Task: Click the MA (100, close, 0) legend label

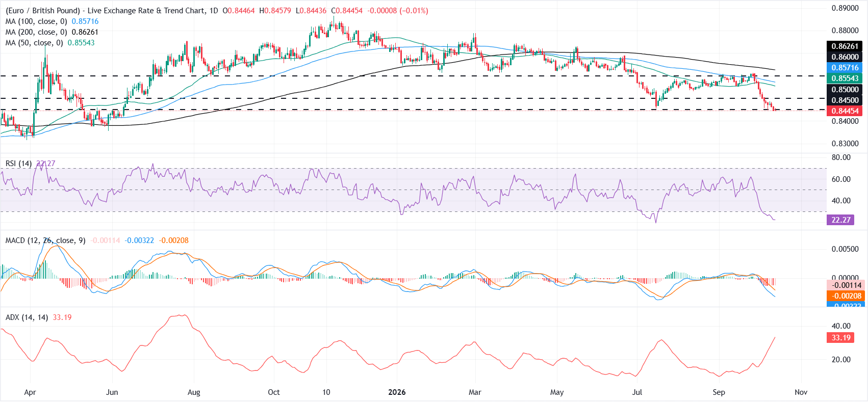Action: tap(36, 21)
